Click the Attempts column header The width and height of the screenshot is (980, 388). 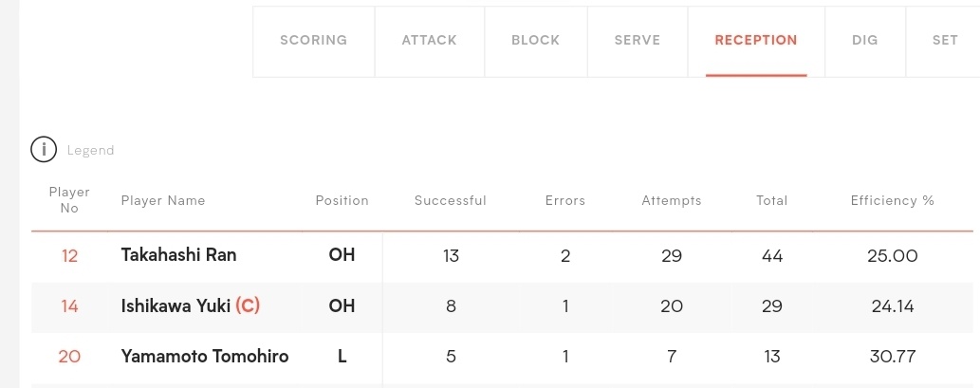click(672, 200)
